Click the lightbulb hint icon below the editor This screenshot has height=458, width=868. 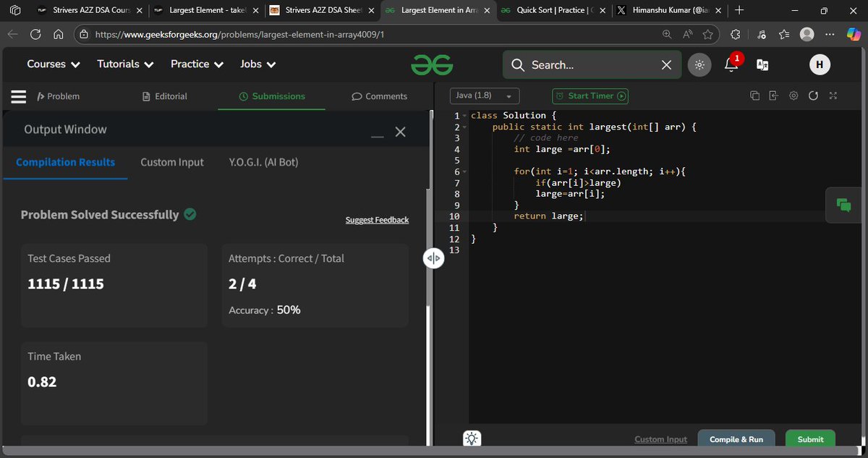[x=472, y=438]
